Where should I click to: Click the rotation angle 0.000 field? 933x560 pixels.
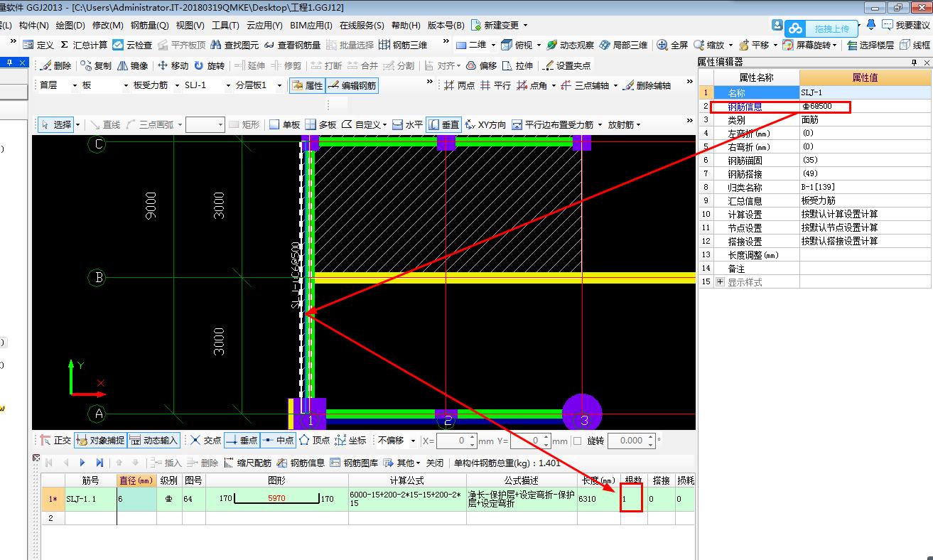click(x=625, y=441)
